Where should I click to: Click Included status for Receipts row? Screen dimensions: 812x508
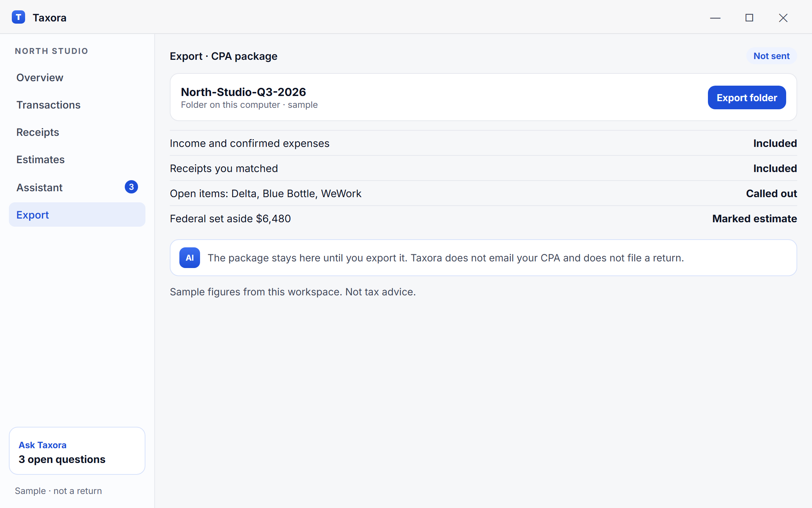click(x=775, y=168)
